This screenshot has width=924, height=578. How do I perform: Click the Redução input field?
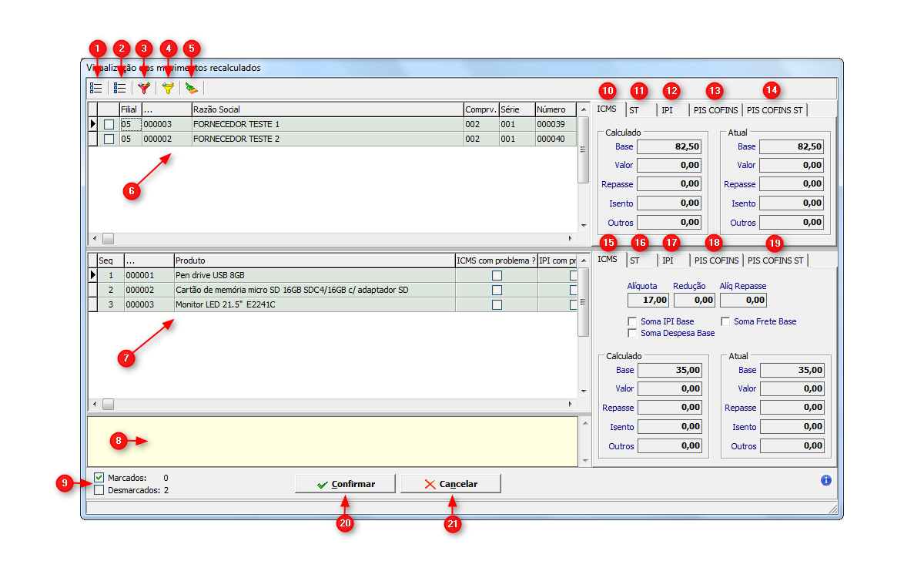[694, 300]
